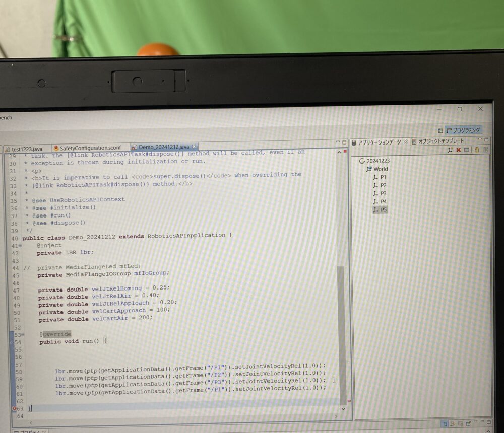Screen dimensions: 504x433
Task: Click the red error square atop the editor ruler
Action: point(345,151)
